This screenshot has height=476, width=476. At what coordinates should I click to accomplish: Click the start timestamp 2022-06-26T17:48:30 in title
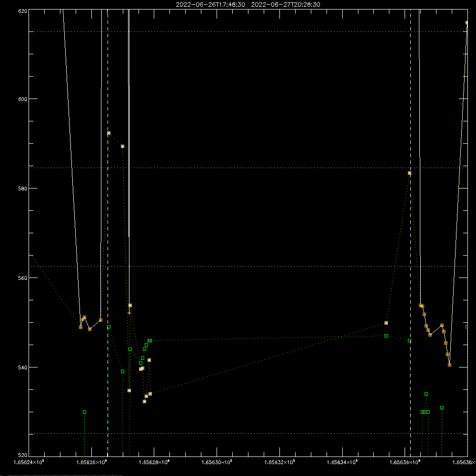coord(210,5)
